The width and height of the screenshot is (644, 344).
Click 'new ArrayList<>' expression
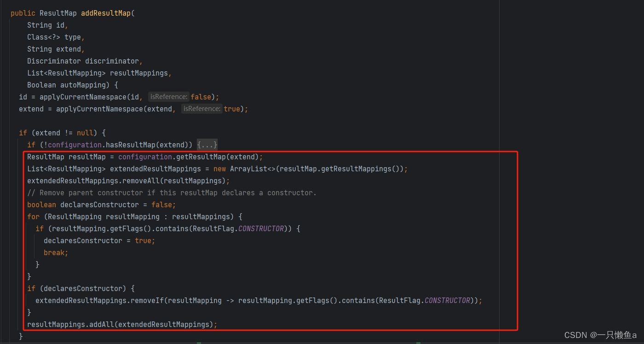point(245,169)
